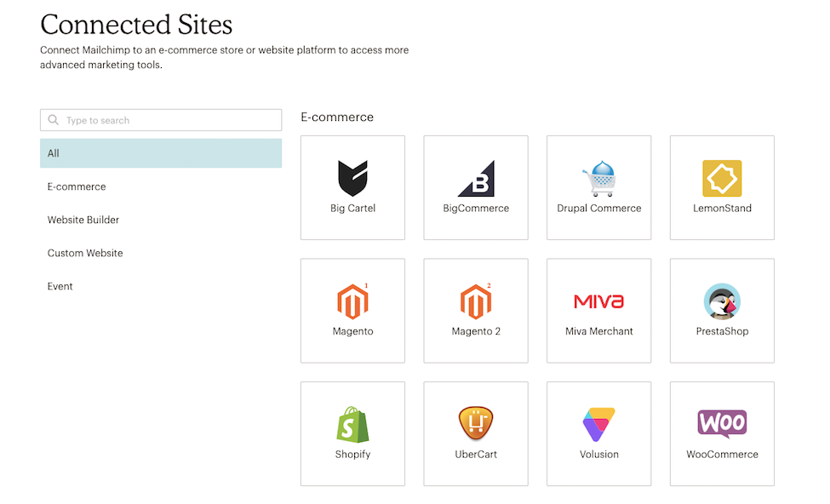The height and width of the screenshot is (504, 830).
Task: Select the Big Cartel shield icon
Action: pyautogui.click(x=352, y=179)
